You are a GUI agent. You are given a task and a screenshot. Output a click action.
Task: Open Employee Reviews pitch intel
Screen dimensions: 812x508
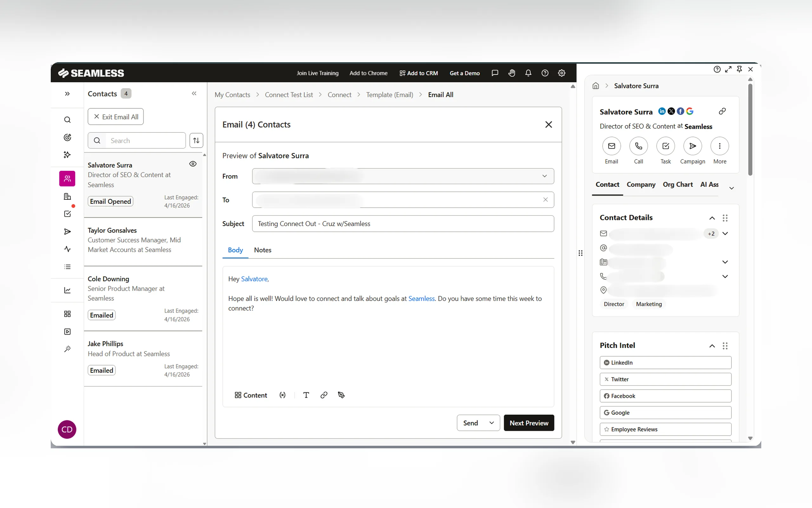(665, 429)
